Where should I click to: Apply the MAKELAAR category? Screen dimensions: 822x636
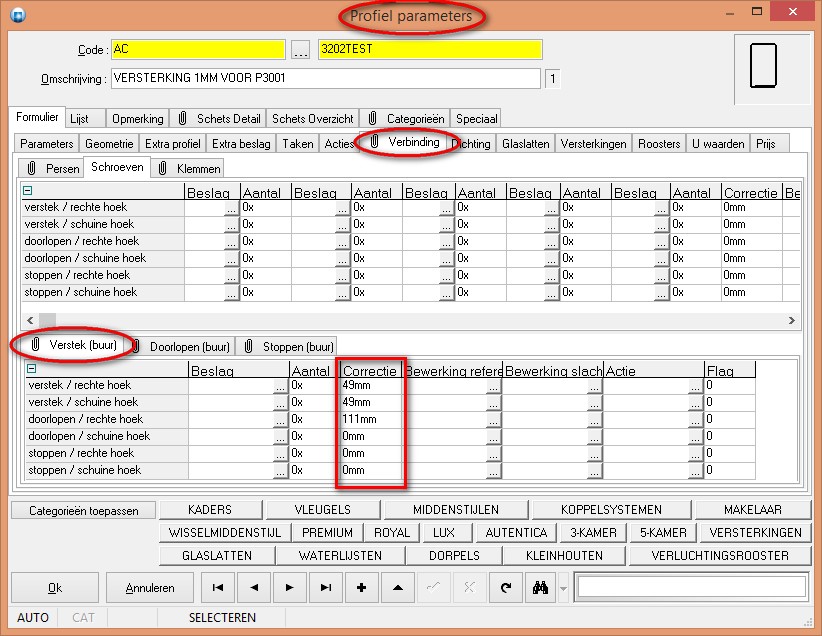[753, 510]
